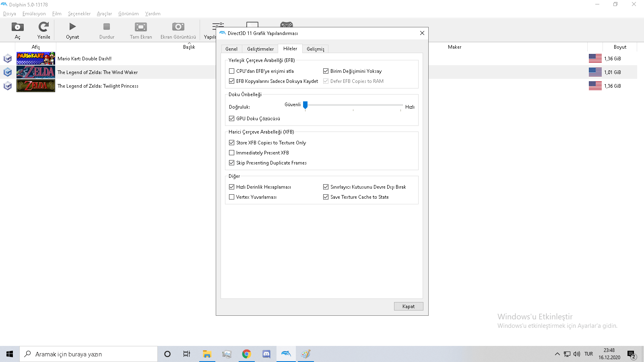The image size is (644, 362).
Task: Click the Oynat play icon
Action: point(72,27)
